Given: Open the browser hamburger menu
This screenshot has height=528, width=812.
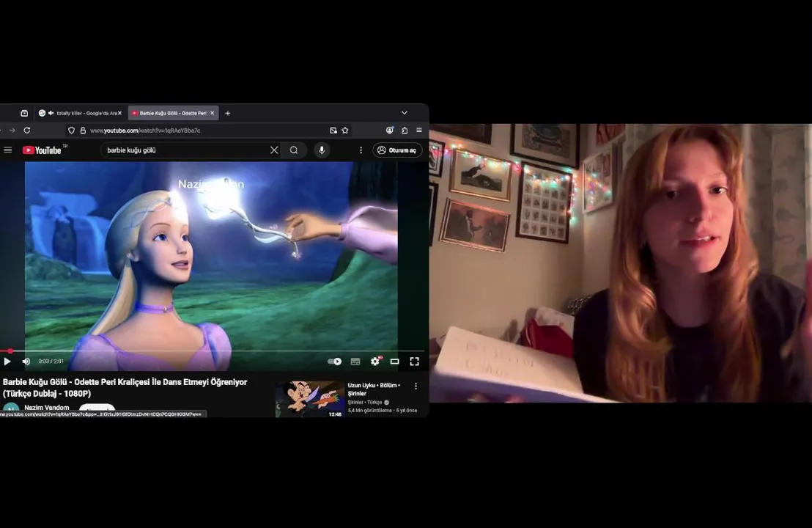Looking at the screenshot, I should point(419,131).
